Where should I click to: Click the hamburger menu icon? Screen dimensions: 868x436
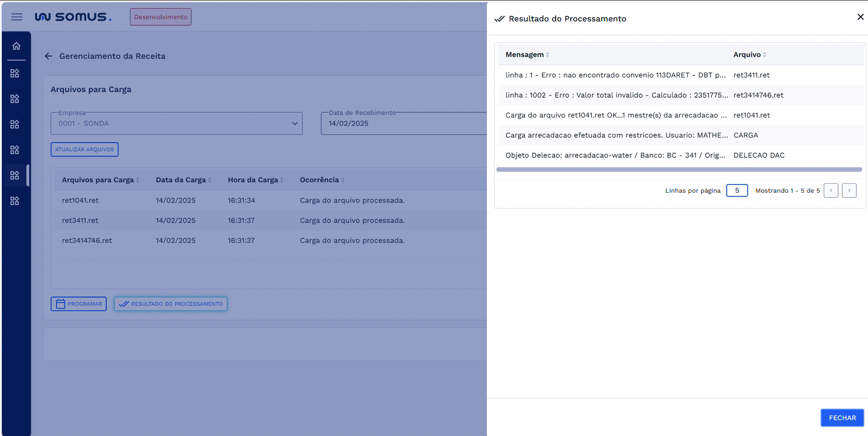click(x=17, y=17)
